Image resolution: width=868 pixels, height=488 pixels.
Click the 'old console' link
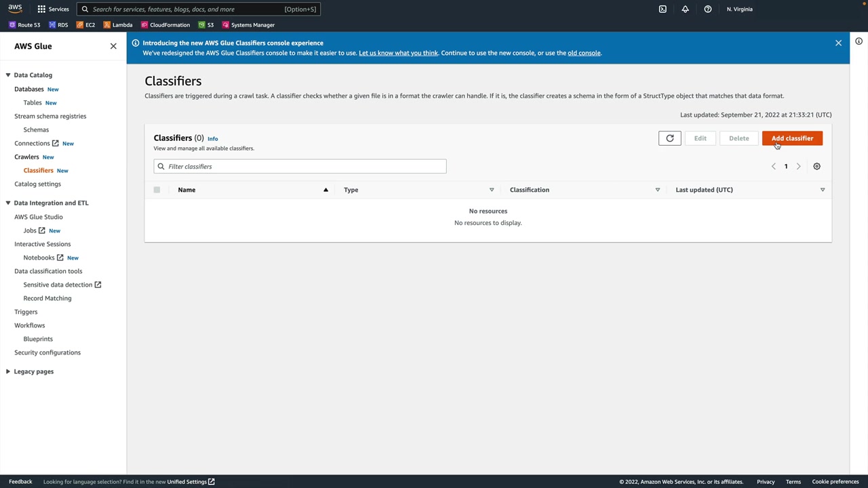pos(584,53)
